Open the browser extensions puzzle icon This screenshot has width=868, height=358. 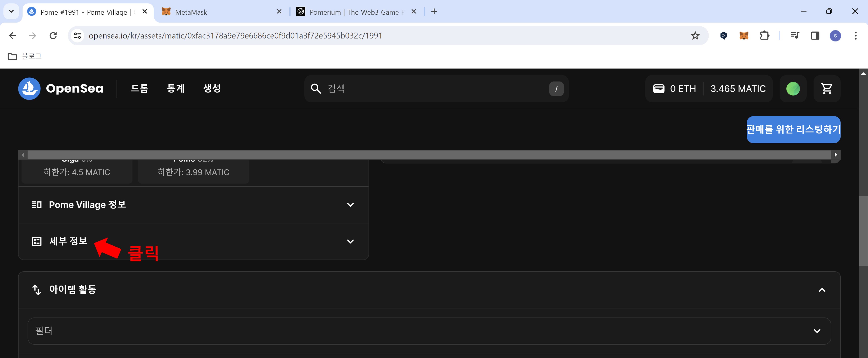pos(765,35)
